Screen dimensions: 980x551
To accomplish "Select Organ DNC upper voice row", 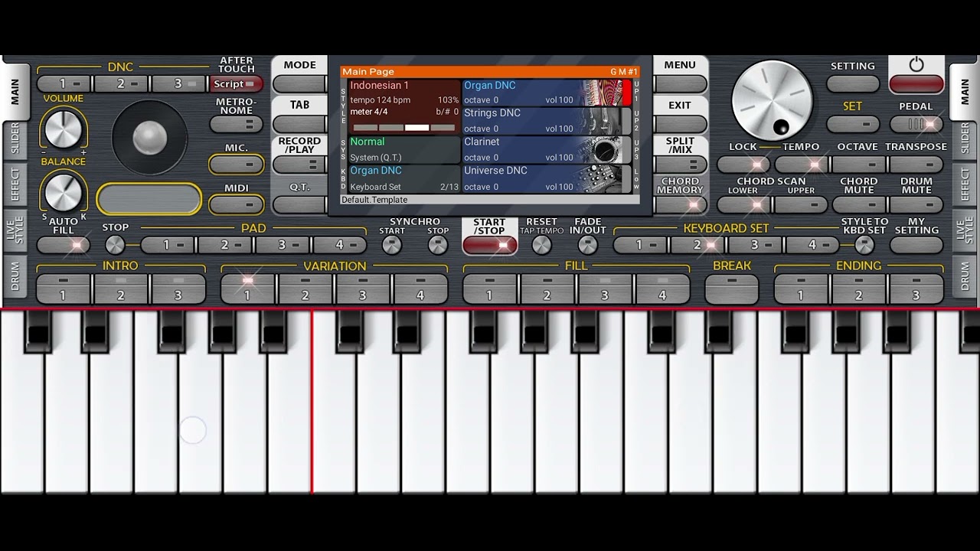I will pyautogui.click(x=547, y=93).
